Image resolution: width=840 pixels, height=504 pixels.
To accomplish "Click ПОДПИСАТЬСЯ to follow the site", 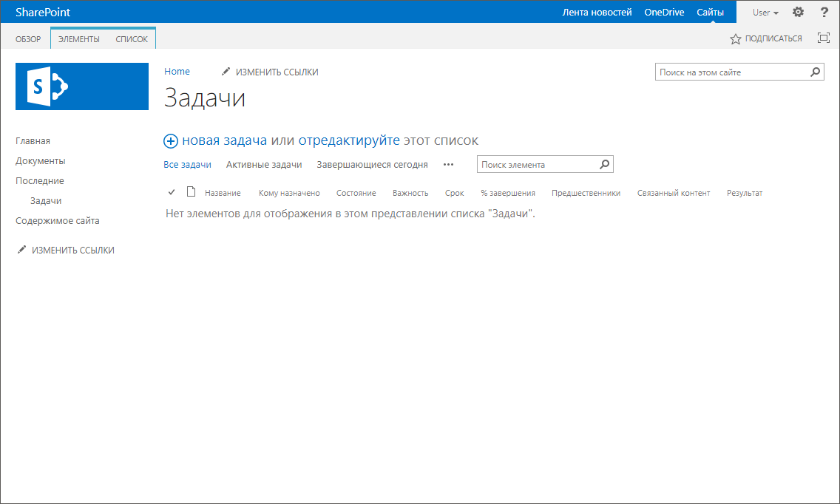I will (x=773, y=38).
